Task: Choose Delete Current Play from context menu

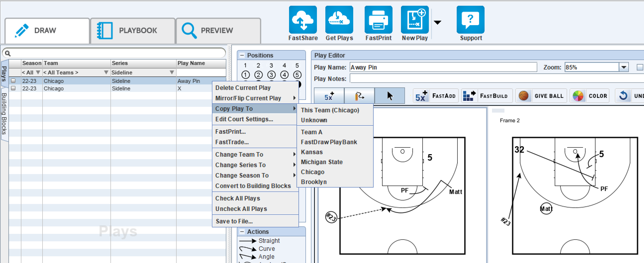Action: click(x=255, y=88)
